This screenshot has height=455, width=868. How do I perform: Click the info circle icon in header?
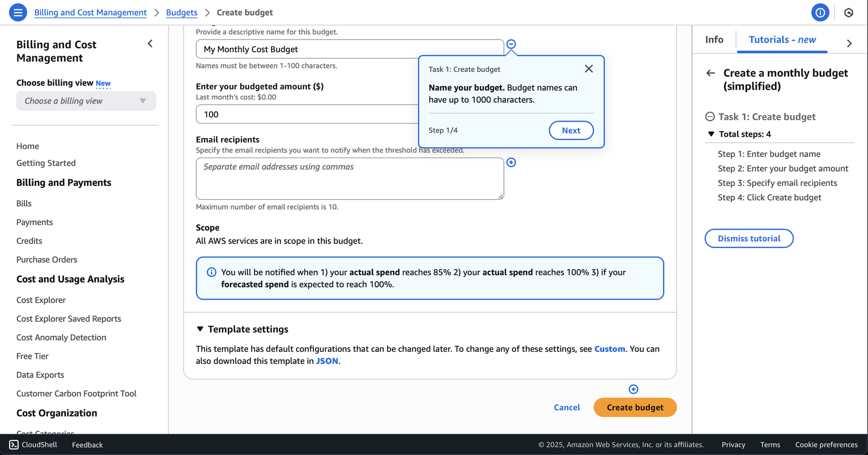(x=820, y=13)
